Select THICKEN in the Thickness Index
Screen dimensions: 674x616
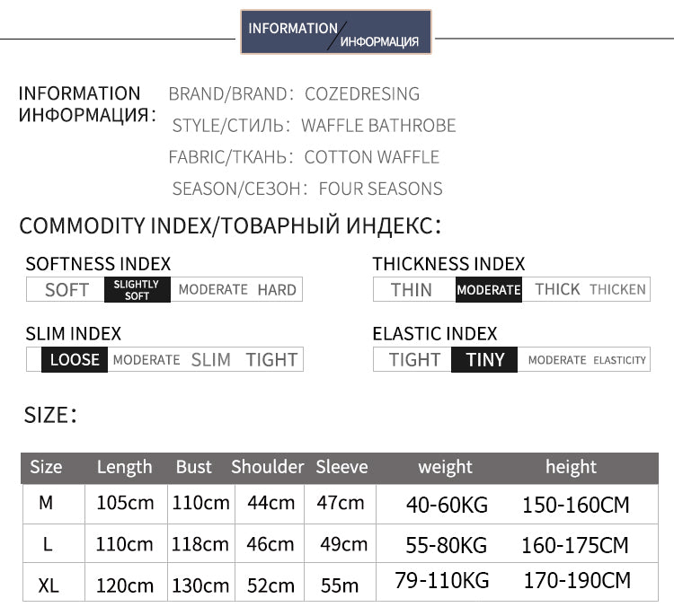tap(617, 289)
